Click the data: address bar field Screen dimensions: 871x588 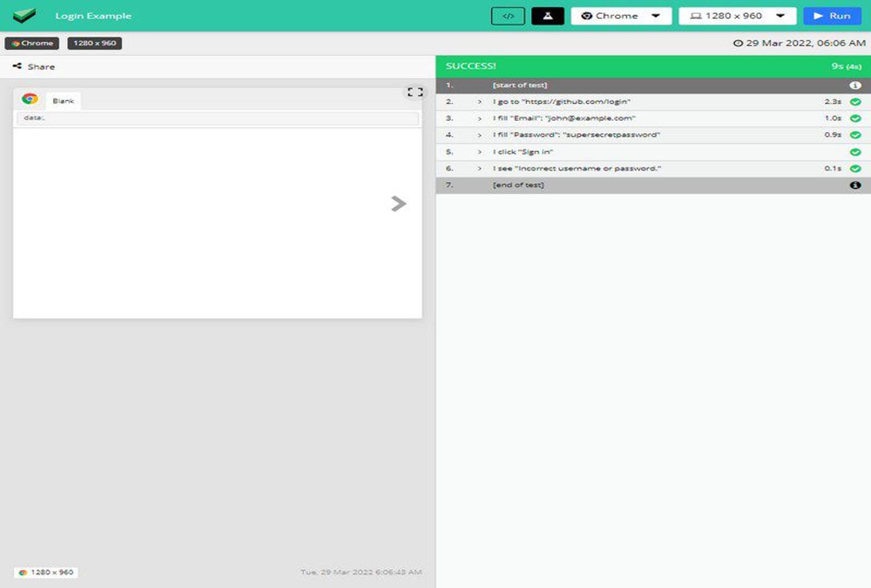coord(218,118)
